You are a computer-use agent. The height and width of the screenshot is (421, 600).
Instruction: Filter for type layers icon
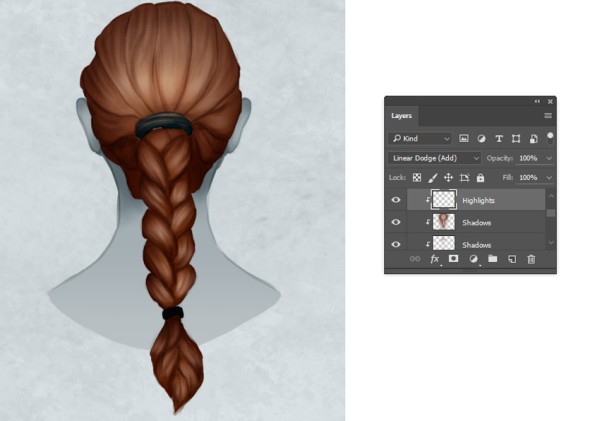point(499,139)
